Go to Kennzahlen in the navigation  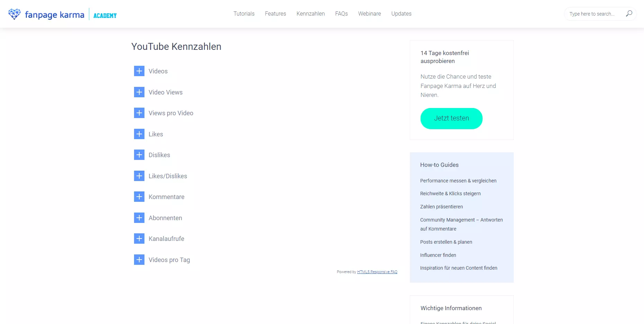click(311, 13)
